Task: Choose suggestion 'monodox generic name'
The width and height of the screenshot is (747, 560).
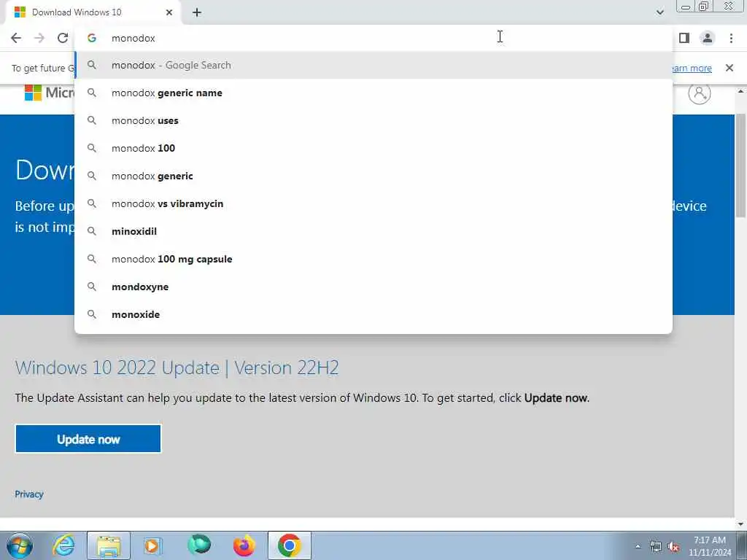Action: click(373, 93)
